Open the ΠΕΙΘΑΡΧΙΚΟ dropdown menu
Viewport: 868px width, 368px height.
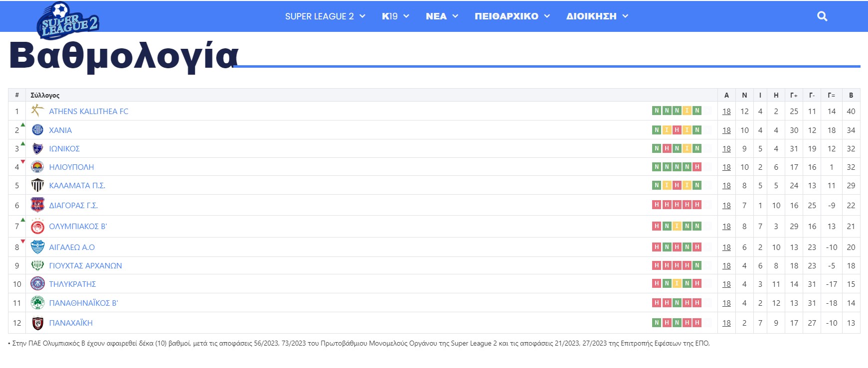pos(512,16)
